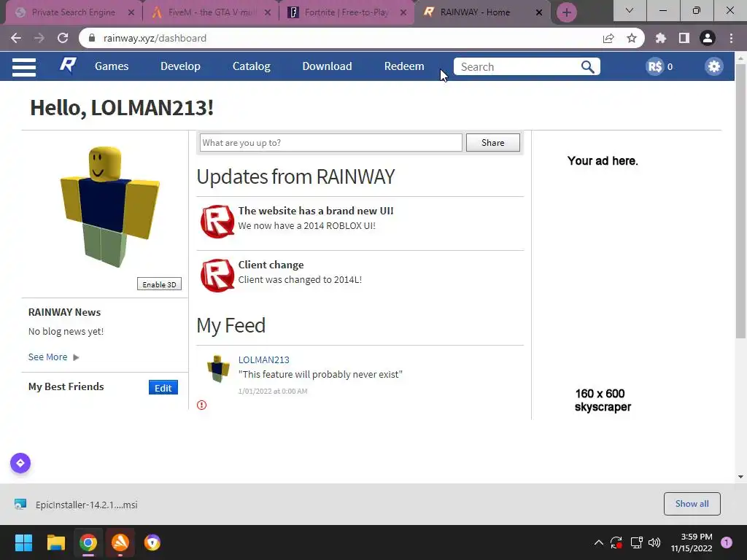This screenshot has width=747, height=560.
Task: Click the share page icon in address bar
Action: pyautogui.click(x=608, y=38)
